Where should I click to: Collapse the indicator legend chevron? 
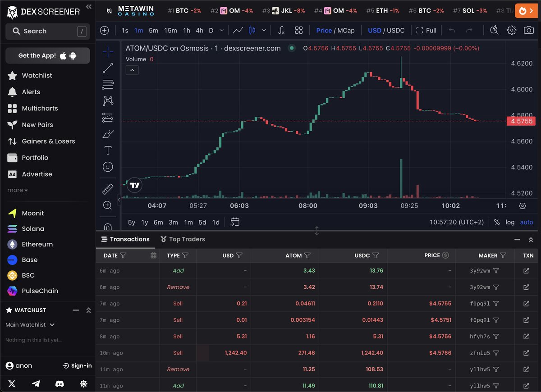click(x=132, y=70)
